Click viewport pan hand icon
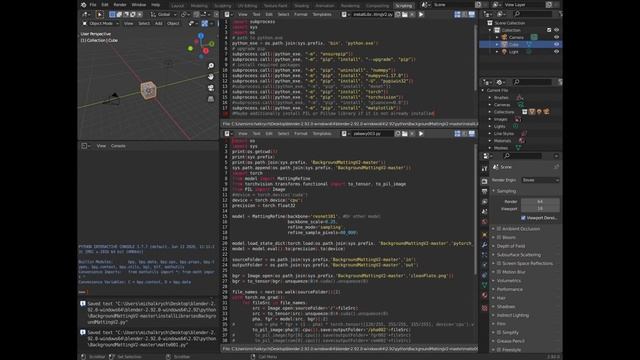Viewport: 640px width, 360px height. [211, 77]
